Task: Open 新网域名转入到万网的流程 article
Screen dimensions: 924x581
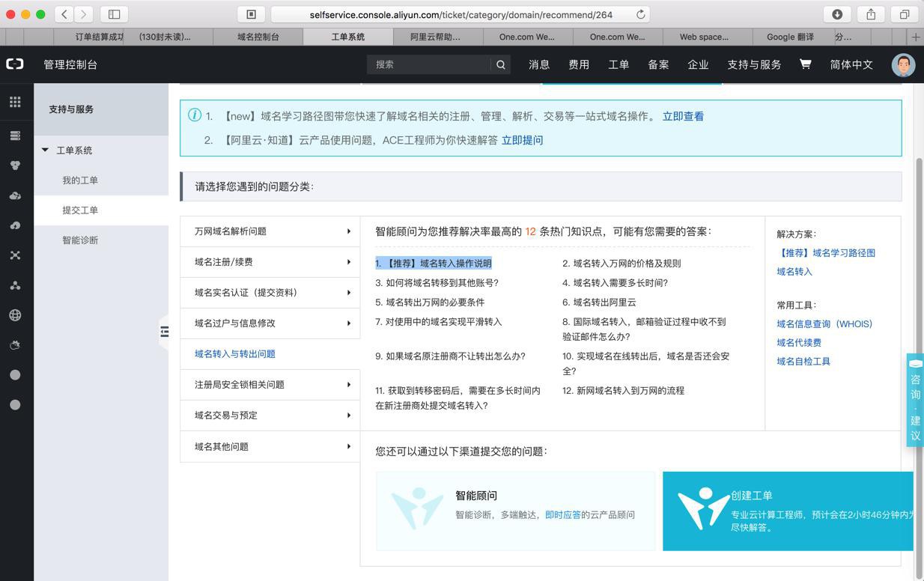Action: pos(623,391)
